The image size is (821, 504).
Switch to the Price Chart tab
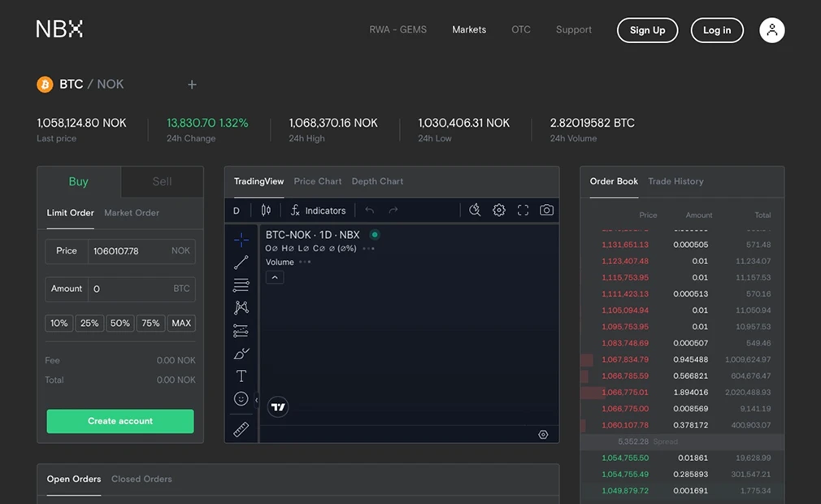point(317,181)
